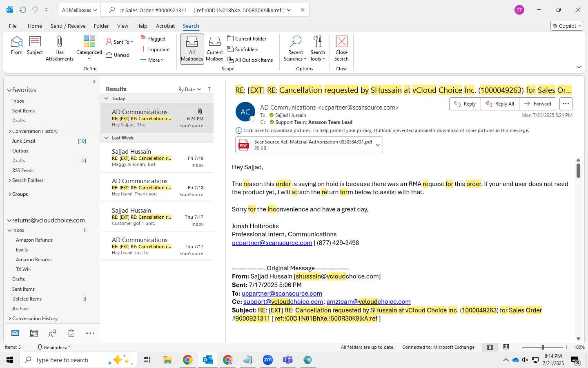Select All Mailboxes scope
The image size is (588, 368).
192,49
